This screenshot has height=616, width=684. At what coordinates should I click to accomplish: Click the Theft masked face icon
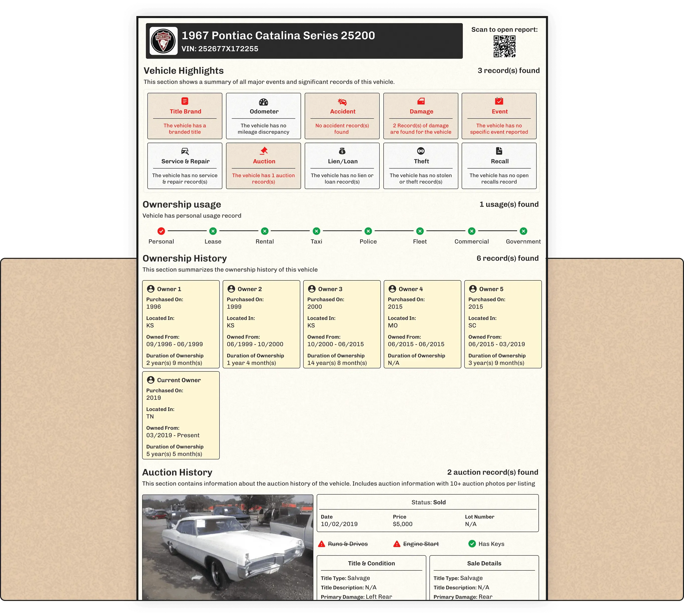[x=420, y=151]
